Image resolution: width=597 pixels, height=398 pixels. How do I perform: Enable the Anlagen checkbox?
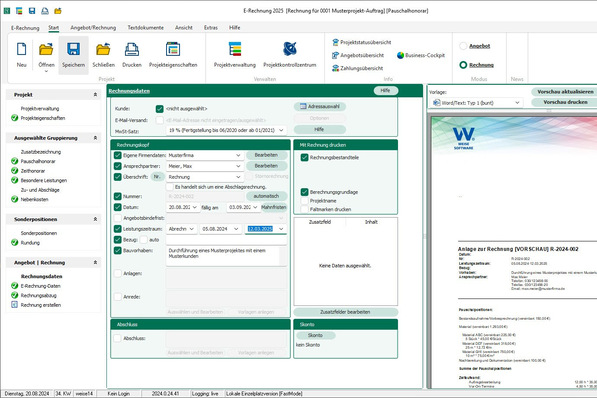click(118, 273)
